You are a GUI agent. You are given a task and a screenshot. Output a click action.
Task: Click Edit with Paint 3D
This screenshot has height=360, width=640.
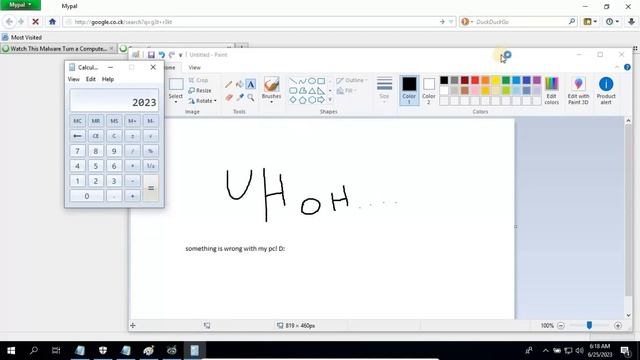(578, 90)
